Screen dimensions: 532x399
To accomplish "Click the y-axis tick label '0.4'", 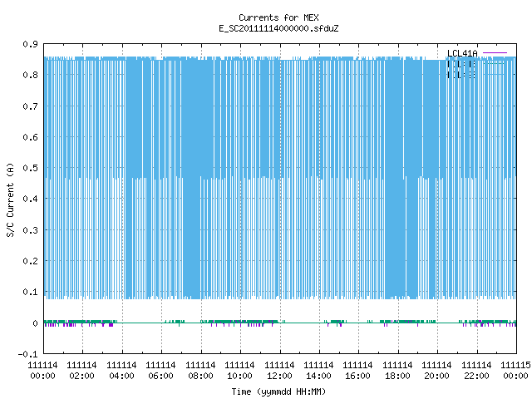I will coord(30,199).
